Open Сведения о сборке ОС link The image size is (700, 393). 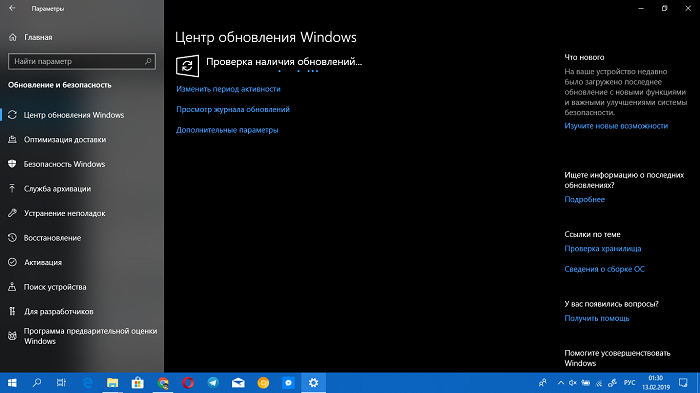[604, 269]
